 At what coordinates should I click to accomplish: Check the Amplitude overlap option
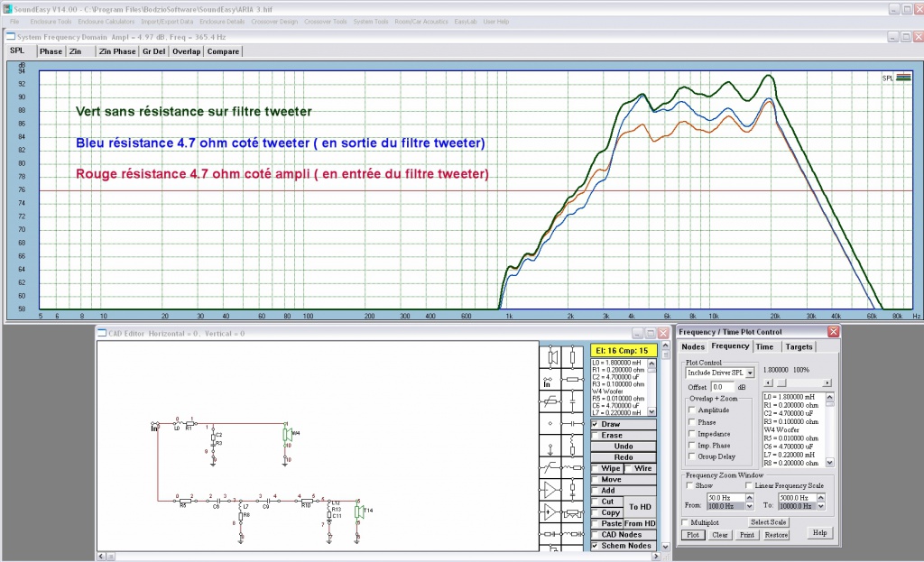(692, 410)
